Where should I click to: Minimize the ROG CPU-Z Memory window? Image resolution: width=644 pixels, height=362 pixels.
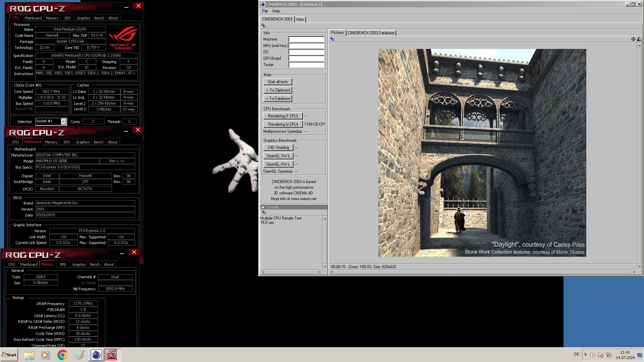click(x=122, y=253)
